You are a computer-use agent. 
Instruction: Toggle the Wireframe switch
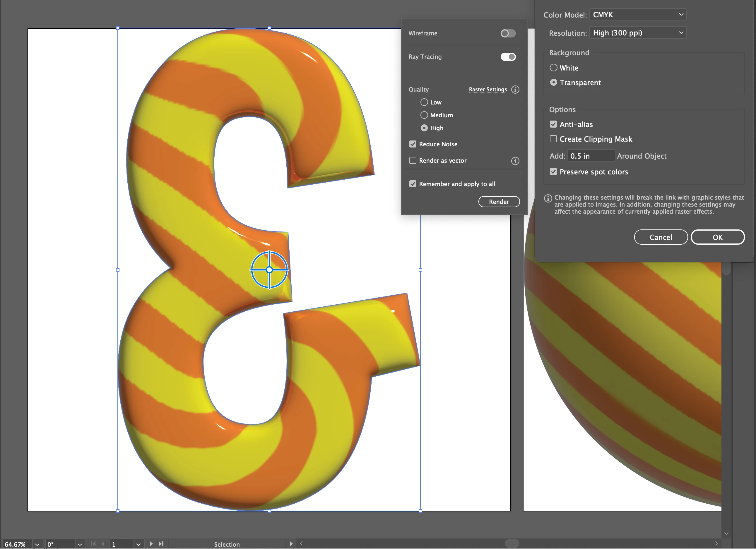[508, 33]
